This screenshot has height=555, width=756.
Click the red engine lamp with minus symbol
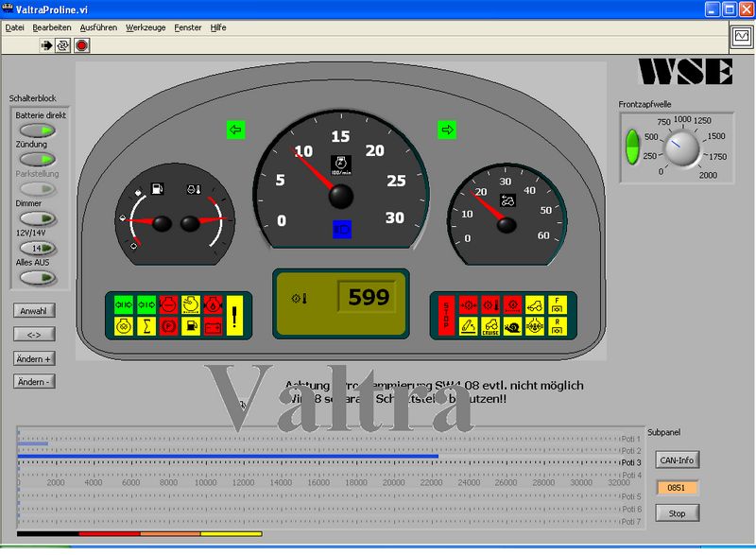[169, 304]
